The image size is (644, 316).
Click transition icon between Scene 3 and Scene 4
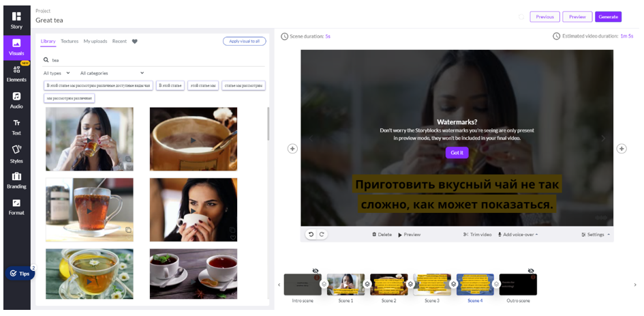(453, 284)
